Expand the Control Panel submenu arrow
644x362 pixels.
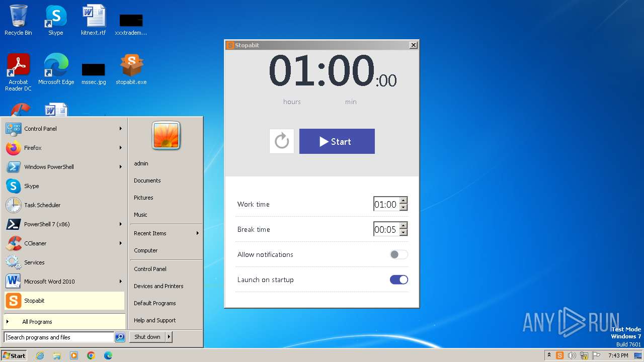(x=121, y=129)
